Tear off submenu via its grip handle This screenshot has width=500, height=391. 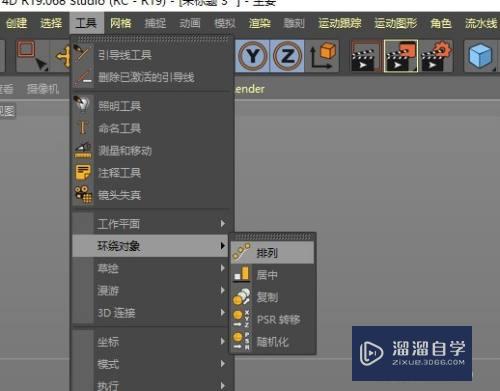(x=273, y=237)
